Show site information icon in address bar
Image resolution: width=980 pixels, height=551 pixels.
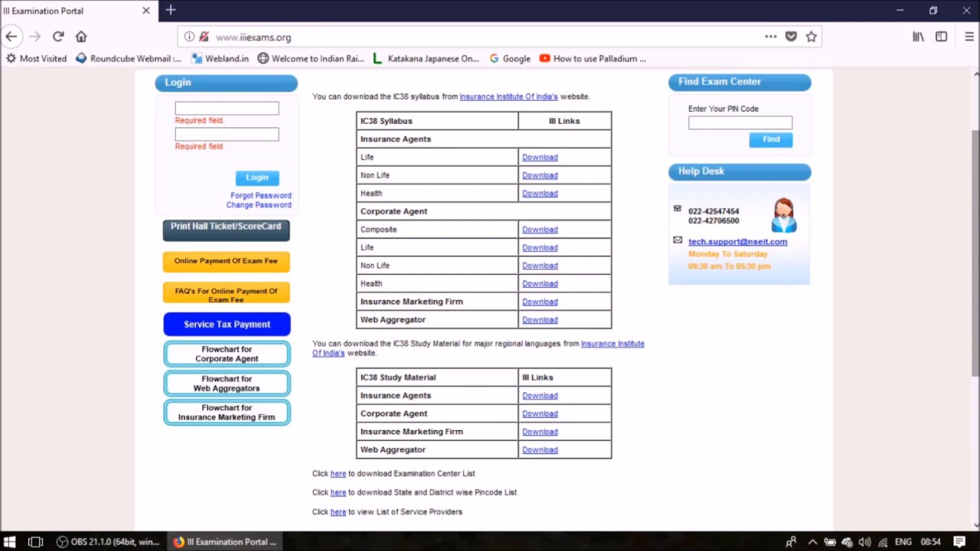coord(189,37)
